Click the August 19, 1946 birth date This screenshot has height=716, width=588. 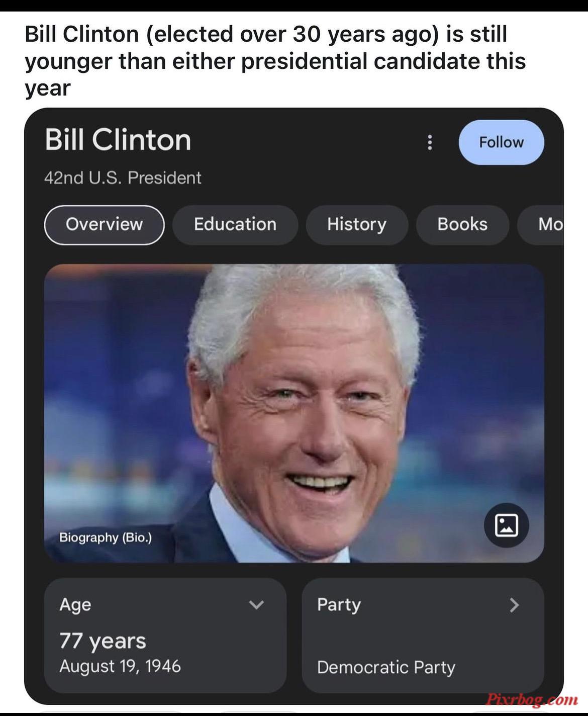point(120,666)
